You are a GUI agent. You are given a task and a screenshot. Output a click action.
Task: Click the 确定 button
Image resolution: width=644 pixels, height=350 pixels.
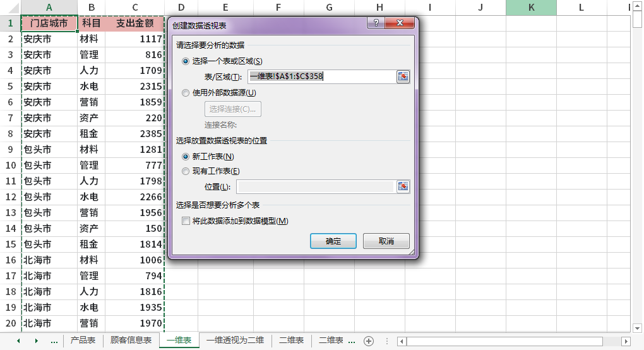point(333,241)
